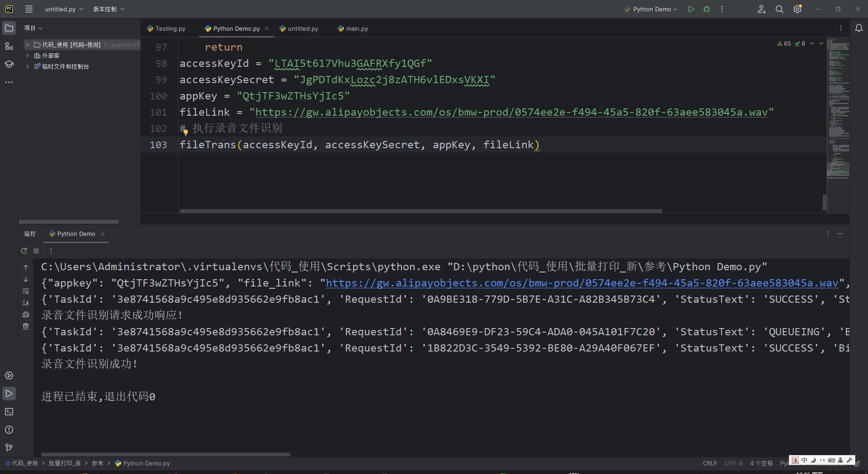Show more tool windows ellipsis
This screenshot has height=474, width=868.
point(9,82)
